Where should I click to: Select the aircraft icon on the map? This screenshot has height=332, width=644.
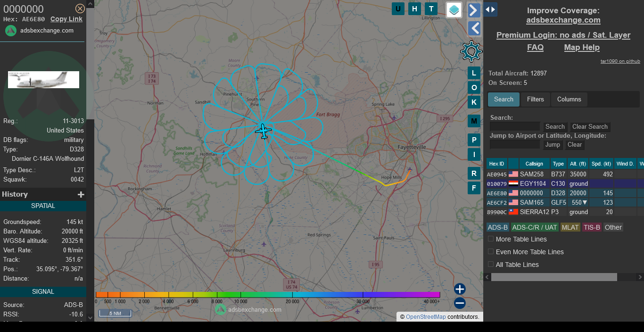pos(263,131)
